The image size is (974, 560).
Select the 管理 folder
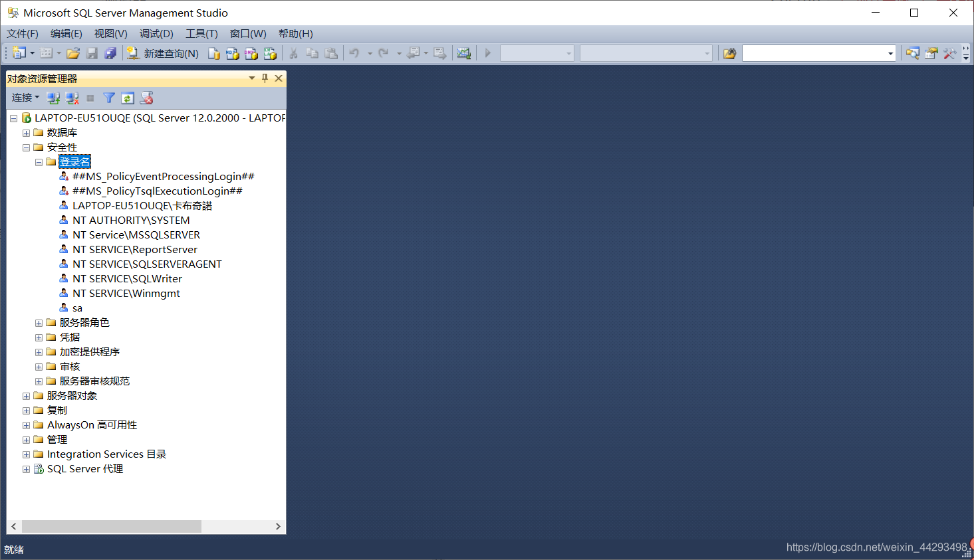click(57, 440)
